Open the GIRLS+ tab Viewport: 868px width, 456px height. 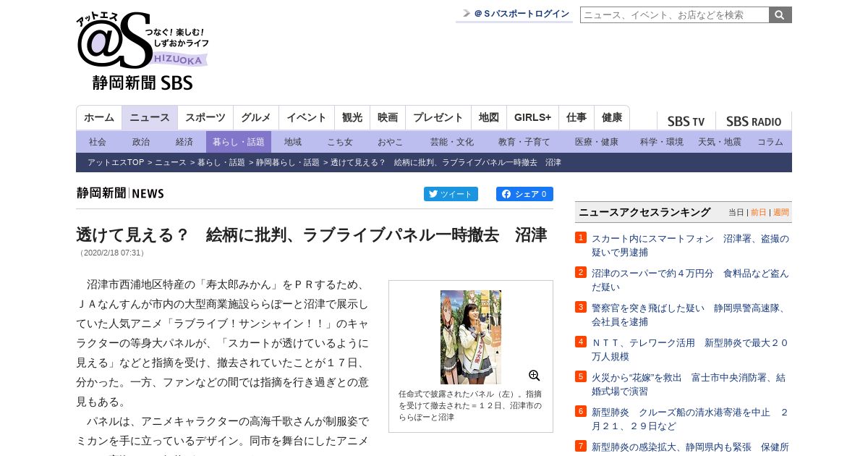[533, 117]
